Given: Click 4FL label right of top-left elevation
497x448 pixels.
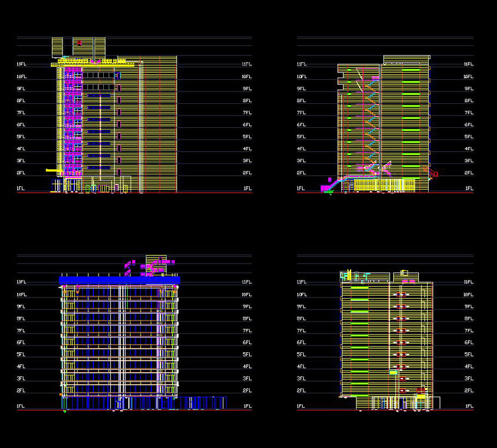Looking at the screenshot, I should pyautogui.click(x=247, y=149).
